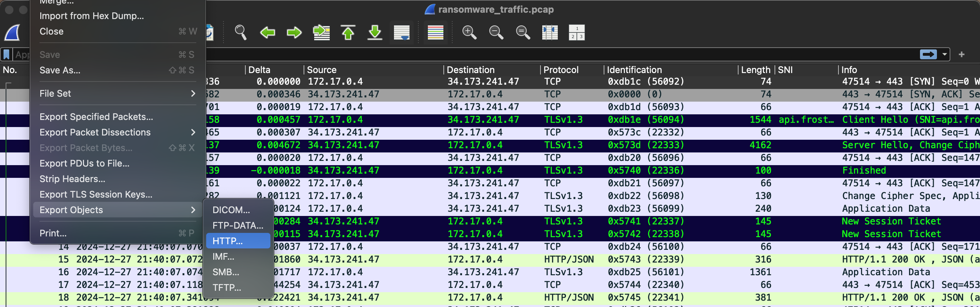Click the pane layout icon numbered 1 2 3

pos(577,32)
